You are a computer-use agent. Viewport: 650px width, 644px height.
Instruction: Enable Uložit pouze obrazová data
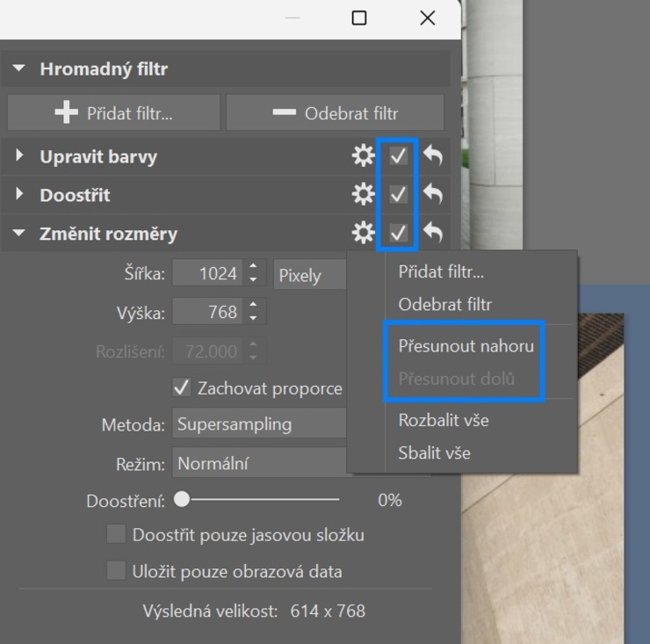pos(116,570)
